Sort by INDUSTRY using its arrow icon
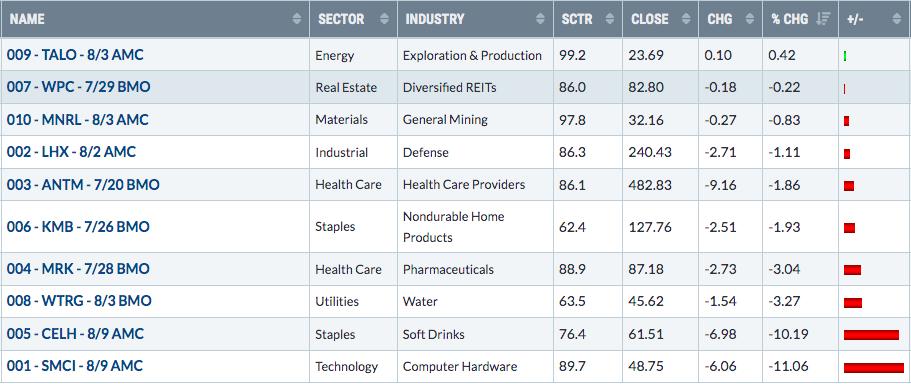The image size is (911, 384). click(541, 19)
